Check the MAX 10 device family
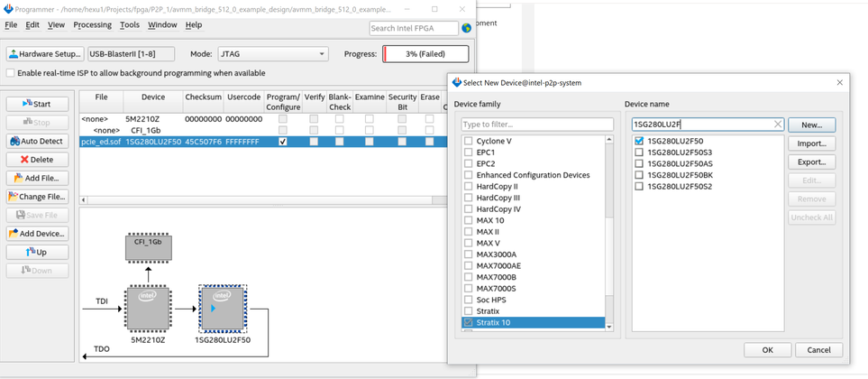This screenshot has width=868, height=379. 468,220
